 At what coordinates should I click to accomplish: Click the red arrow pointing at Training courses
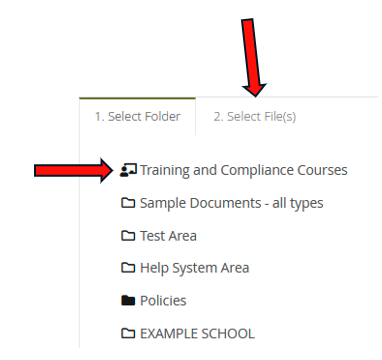[74, 171]
